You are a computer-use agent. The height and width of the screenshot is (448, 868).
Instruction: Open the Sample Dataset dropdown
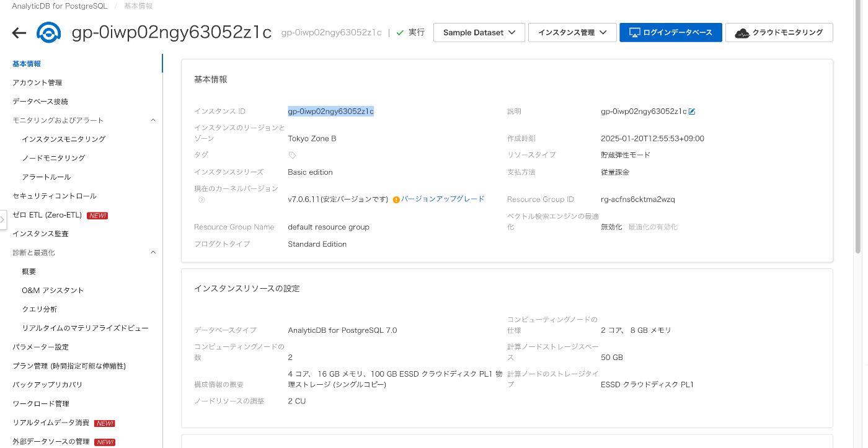[x=479, y=32]
